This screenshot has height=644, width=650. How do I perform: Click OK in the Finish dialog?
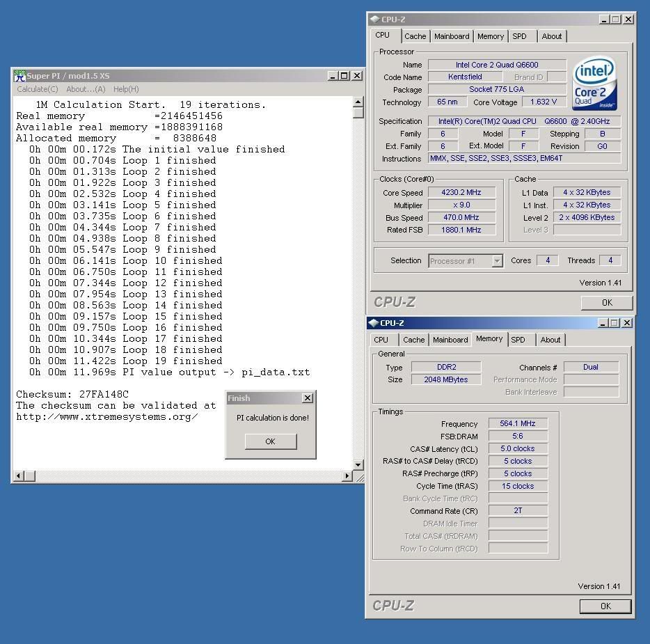[x=270, y=441]
